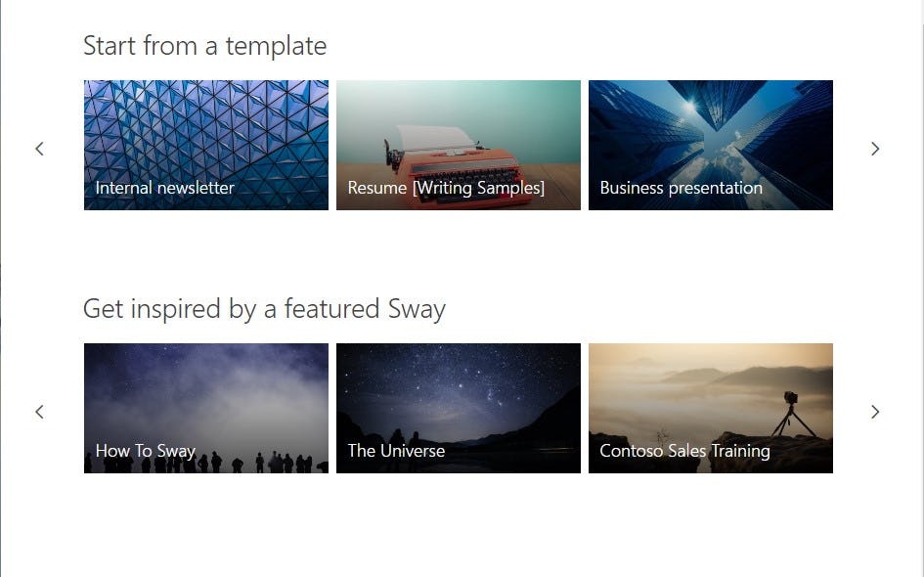The height and width of the screenshot is (577, 924).
Task: Open Contoso Sales Training Sway
Action: coord(710,408)
